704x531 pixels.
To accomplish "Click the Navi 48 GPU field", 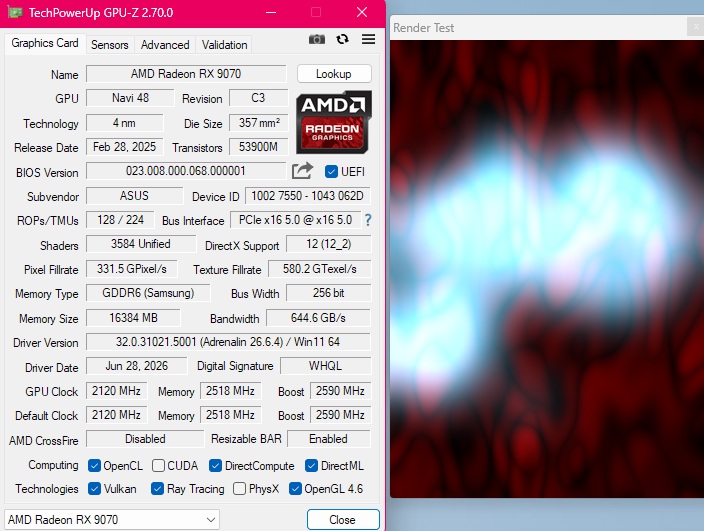I will (130, 98).
